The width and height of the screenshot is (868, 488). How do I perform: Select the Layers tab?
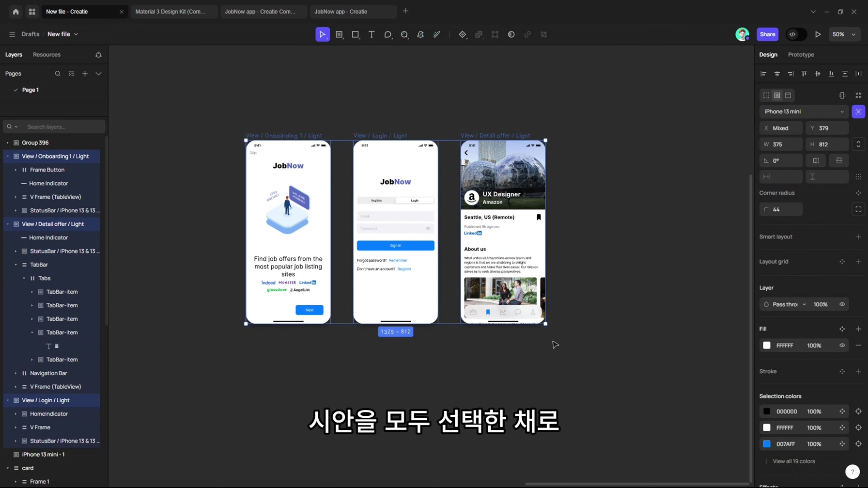pos(14,55)
